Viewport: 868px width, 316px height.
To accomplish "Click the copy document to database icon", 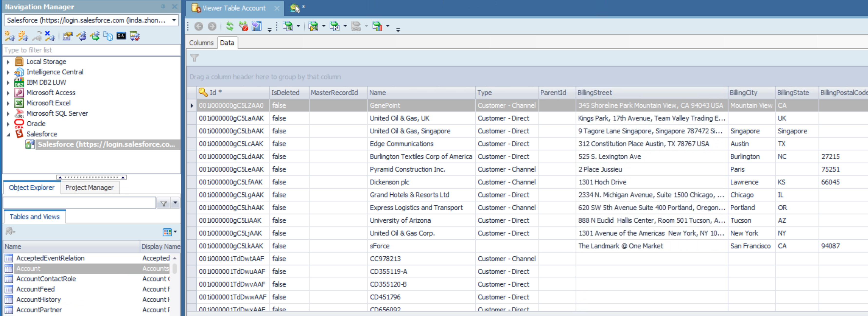I will click(108, 36).
